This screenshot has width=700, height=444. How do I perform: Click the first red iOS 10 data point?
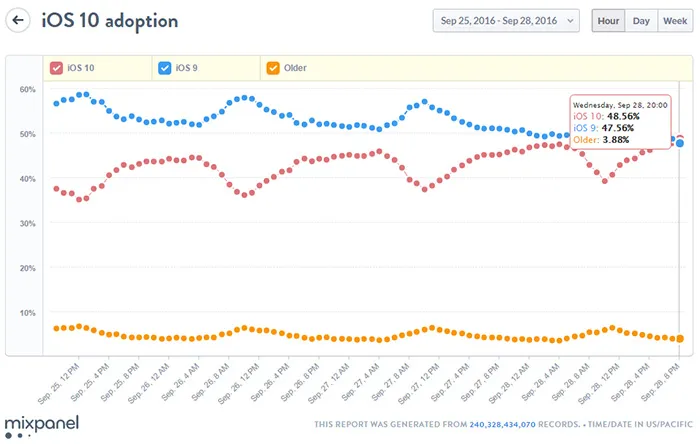pos(56,189)
